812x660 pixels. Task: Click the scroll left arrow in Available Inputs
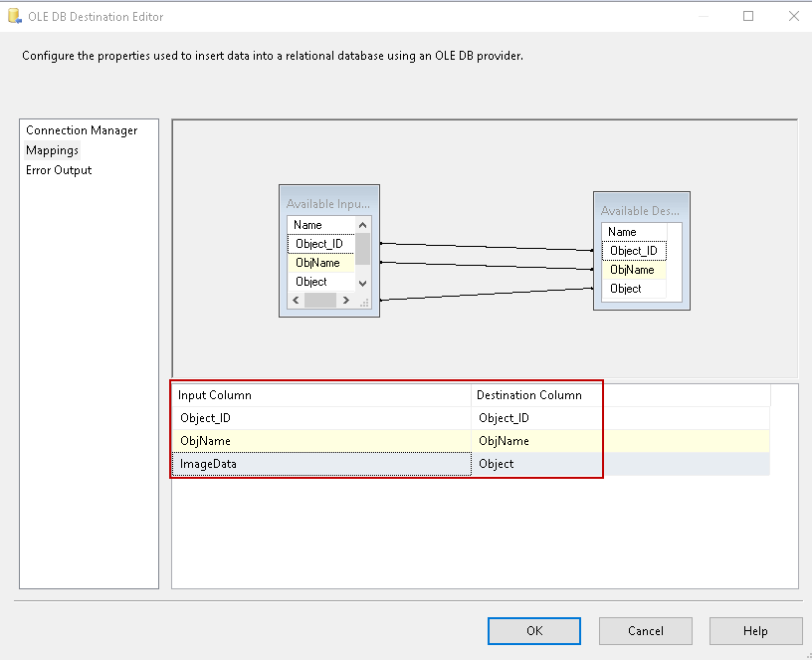point(296,301)
